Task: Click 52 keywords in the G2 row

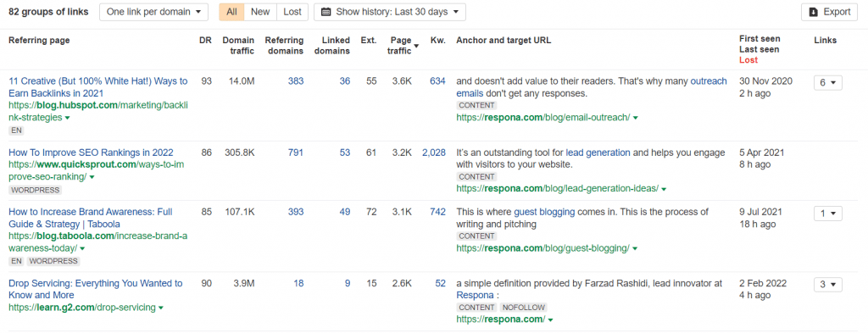Action: [x=440, y=283]
